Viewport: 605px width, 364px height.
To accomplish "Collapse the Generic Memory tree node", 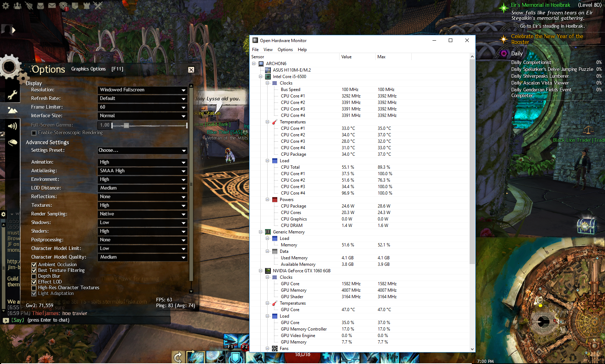I will pos(260,232).
